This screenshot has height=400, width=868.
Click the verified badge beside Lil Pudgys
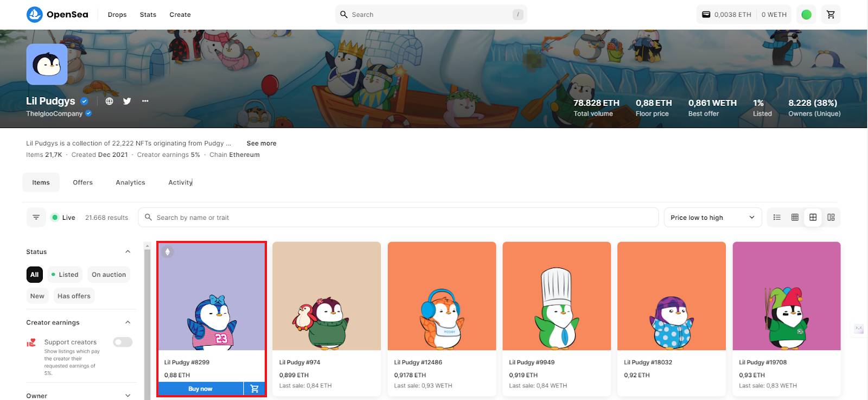(x=84, y=101)
